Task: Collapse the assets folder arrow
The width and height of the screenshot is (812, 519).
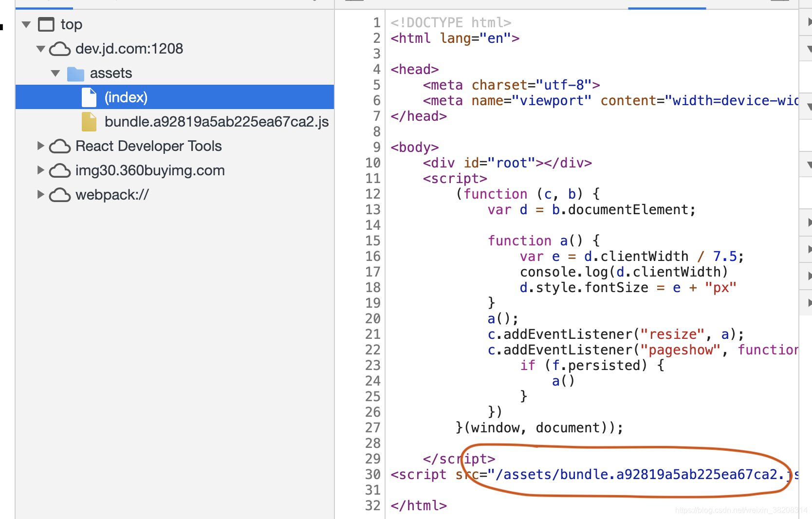Action: pyautogui.click(x=55, y=73)
